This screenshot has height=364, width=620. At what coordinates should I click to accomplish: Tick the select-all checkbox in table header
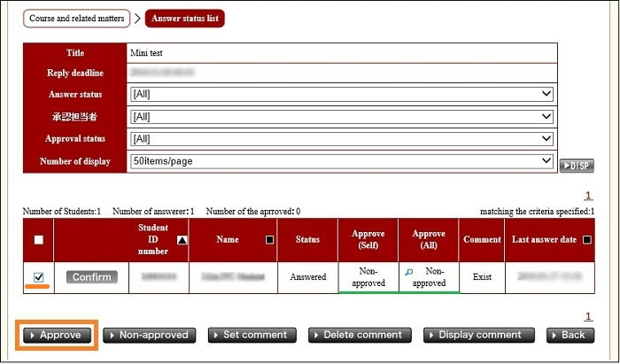pyautogui.click(x=38, y=240)
